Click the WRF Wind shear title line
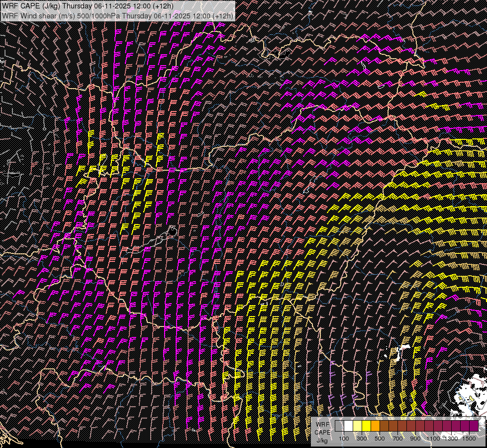The height and width of the screenshot is (448, 487). coord(117,16)
